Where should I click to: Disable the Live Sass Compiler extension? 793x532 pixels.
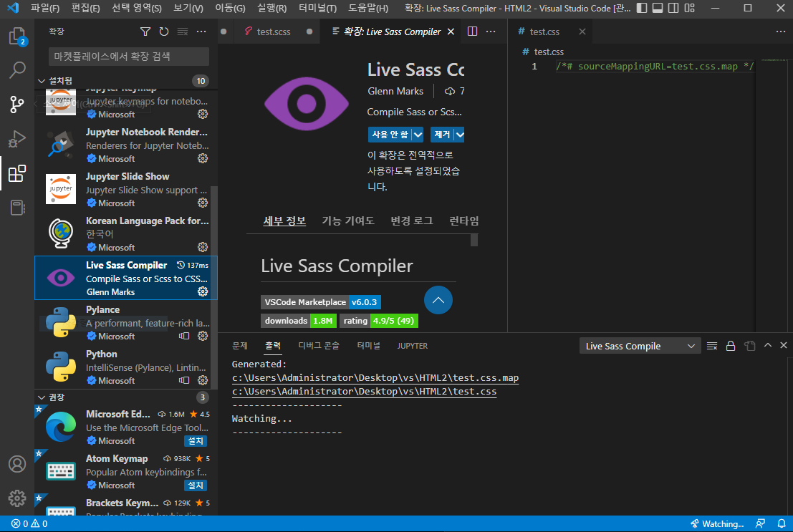click(390, 135)
